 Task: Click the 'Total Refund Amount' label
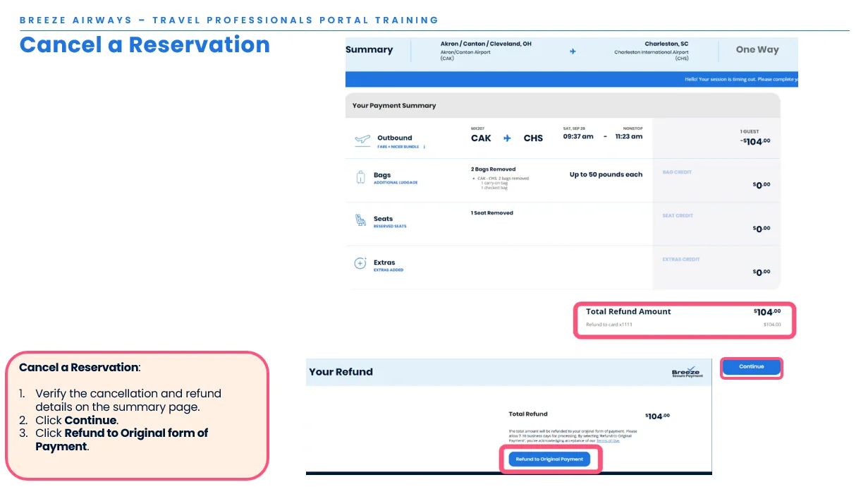[x=628, y=312]
